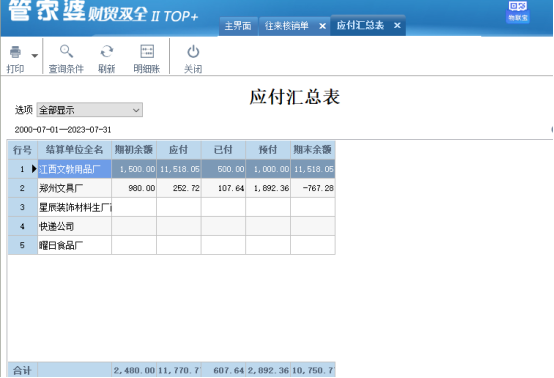Select the 快递公司 row
Screen dimensions: 554x378
(x=75, y=226)
